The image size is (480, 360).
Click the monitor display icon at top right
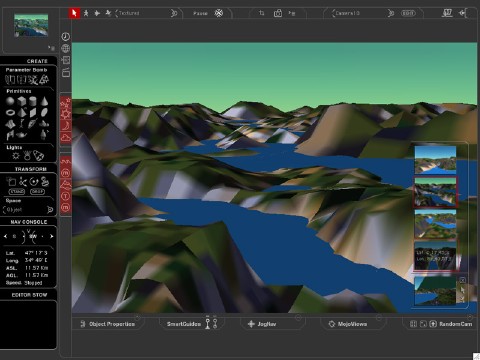pyautogui.click(x=447, y=13)
